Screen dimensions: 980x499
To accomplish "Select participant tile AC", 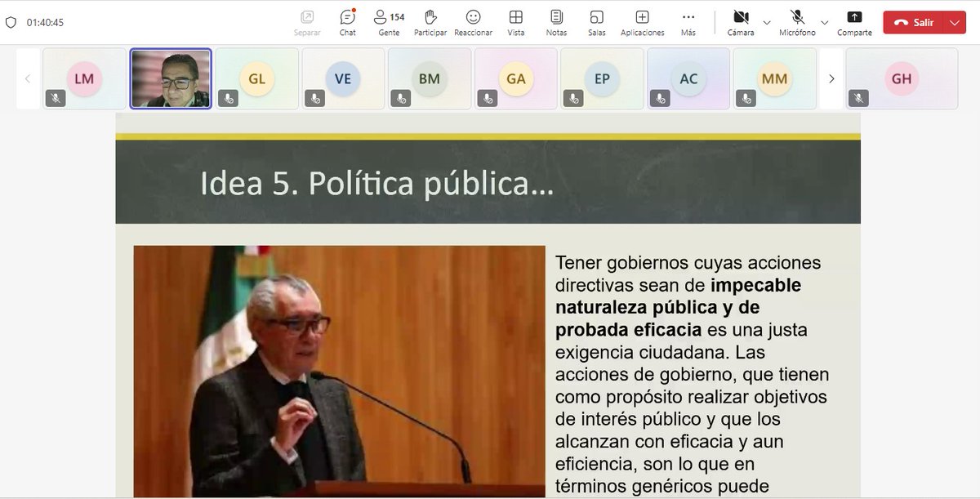I will 688,78.
